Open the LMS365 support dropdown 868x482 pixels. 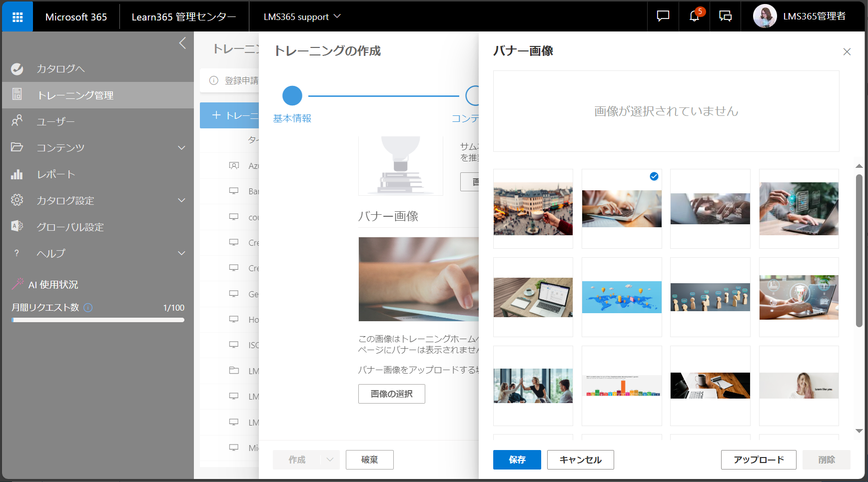coord(302,16)
